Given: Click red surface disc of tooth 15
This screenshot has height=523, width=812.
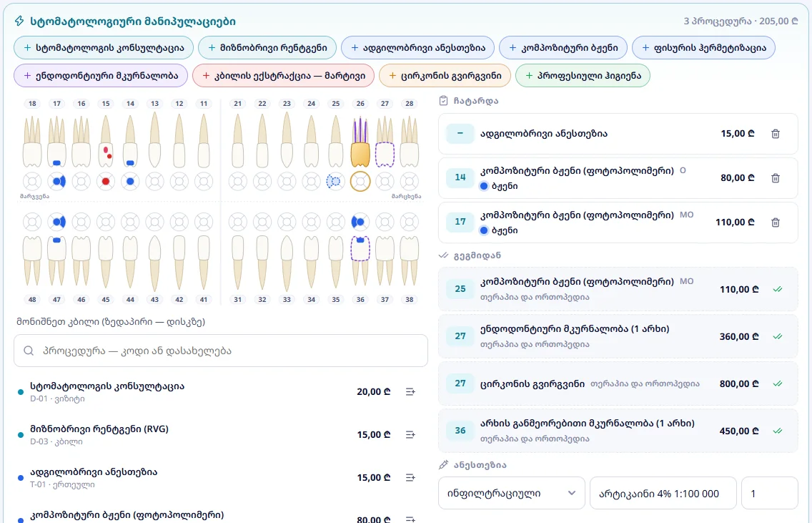Looking at the screenshot, I should (x=106, y=182).
